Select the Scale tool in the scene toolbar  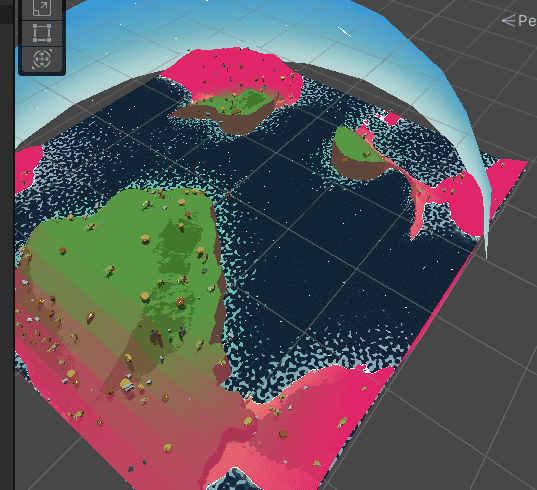pyautogui.click(x=42, y=9)
